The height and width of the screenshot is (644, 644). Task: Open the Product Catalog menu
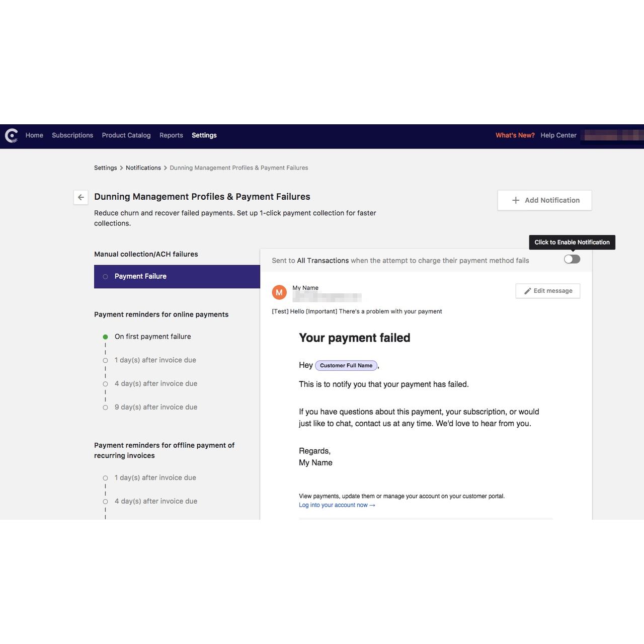tap(126, 135)
